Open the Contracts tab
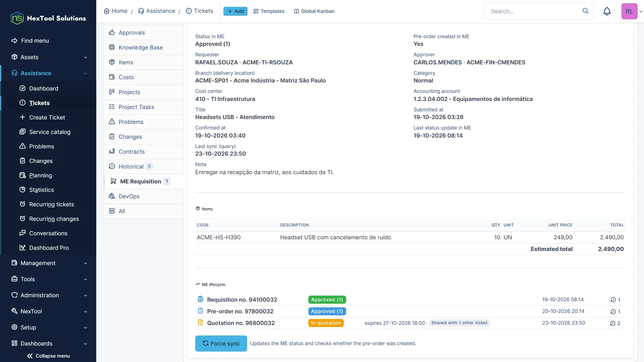Image resolution: width=644 pixels, height=362 pixels. [x=143, y=152]
